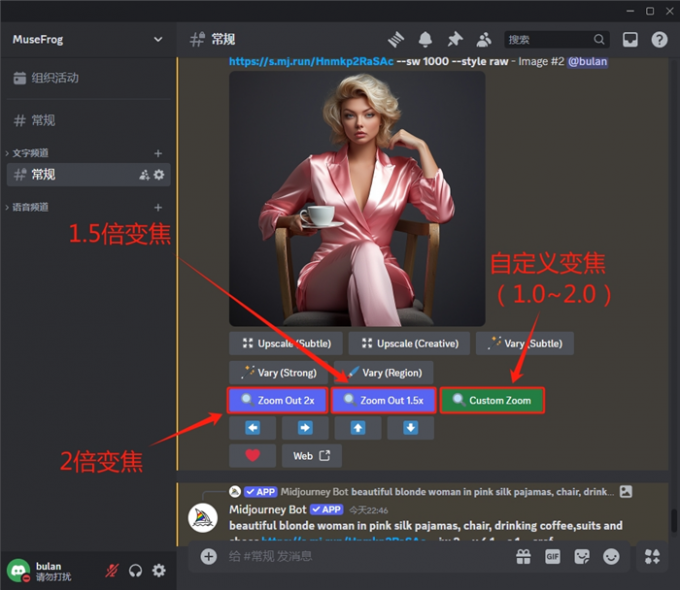Viewport: 680px width, 590px height.
Task: Pan image up with up arrow
Action: point(358,428)
